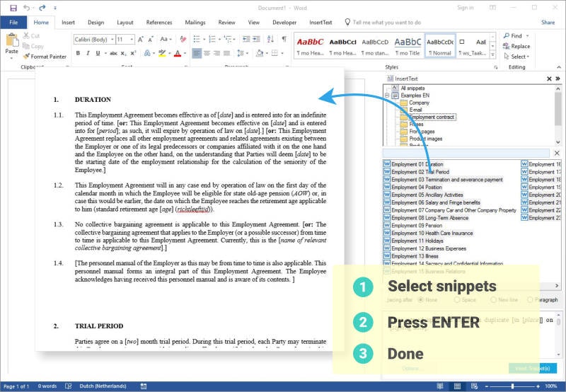Decrease the paragraph indent
This screenshot has width=566, height=392.
pyautogui.click(x=246, y=39)
